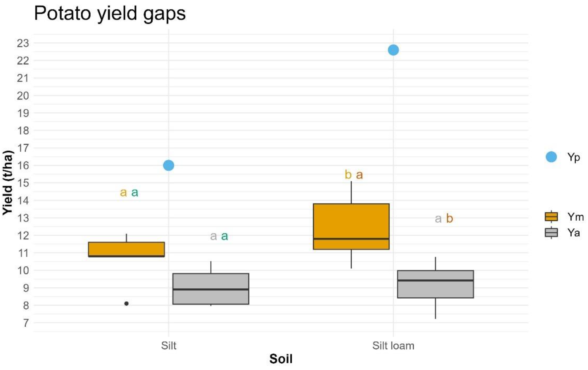Click the "Potato yield gaps" chart title

(110, 13)
